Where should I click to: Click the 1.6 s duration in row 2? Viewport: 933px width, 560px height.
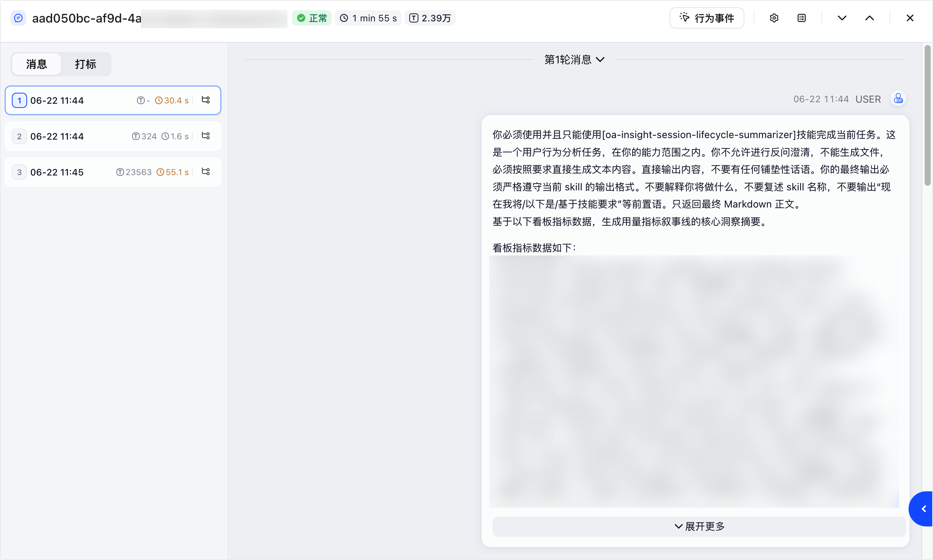[175, 136]
